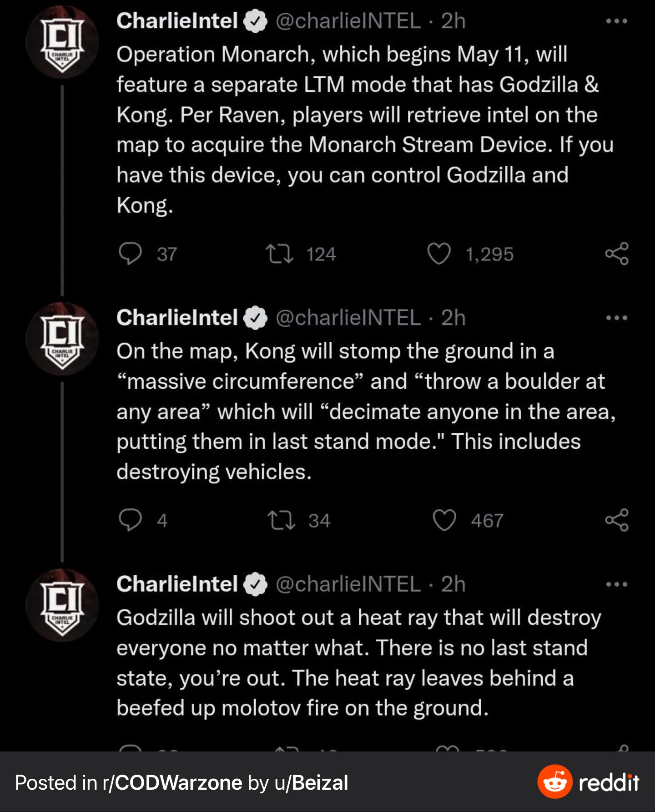655x812 pixels.
Task: Click the second tweet's CharlieIntel profile picture
Action: [x=62, y=339]
